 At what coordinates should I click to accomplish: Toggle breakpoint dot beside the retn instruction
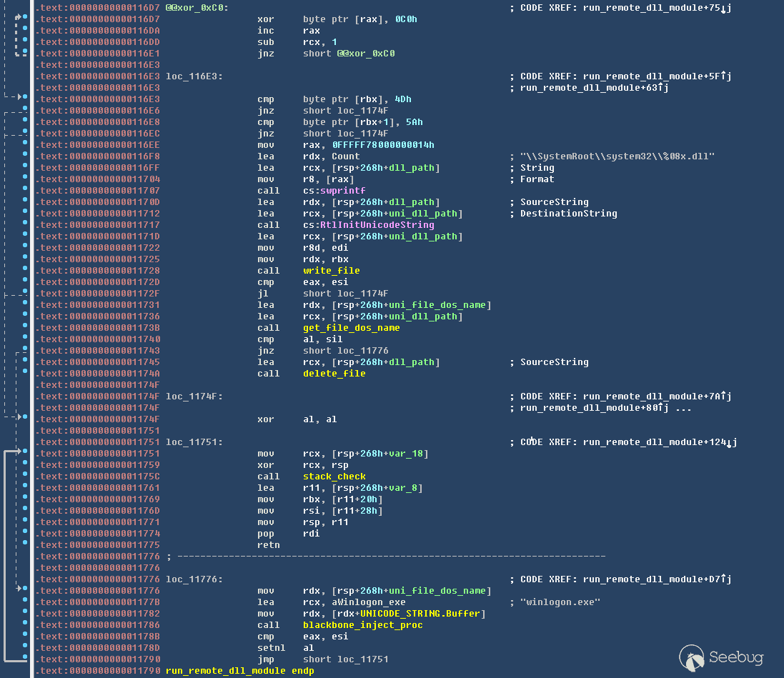[x=26, y=544]
